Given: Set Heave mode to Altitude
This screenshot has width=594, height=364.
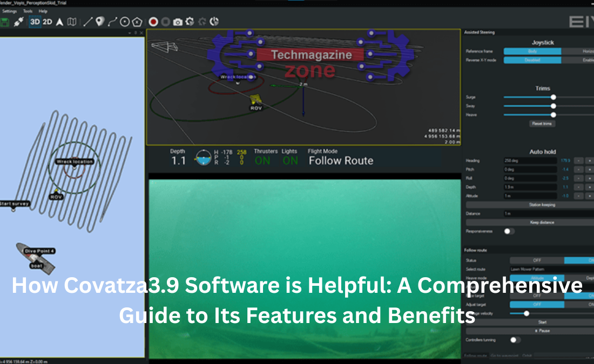Looking at the screenshot, I should (x=537, y=278).
